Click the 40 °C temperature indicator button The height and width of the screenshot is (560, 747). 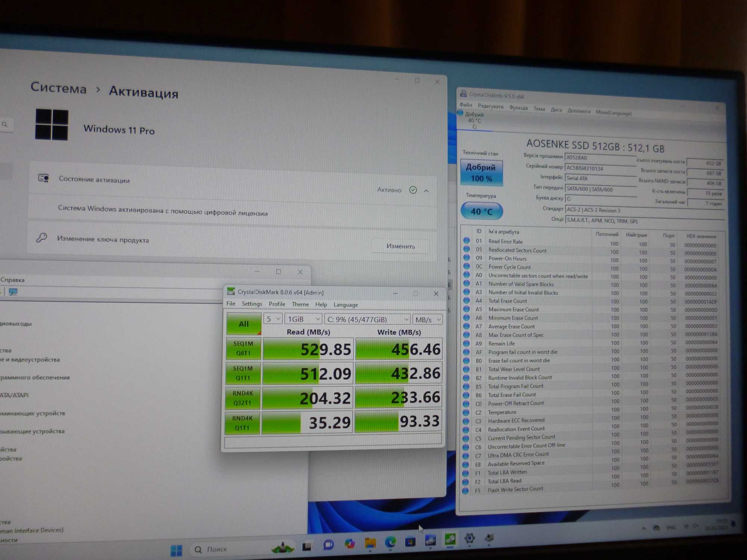pos(482,211)
